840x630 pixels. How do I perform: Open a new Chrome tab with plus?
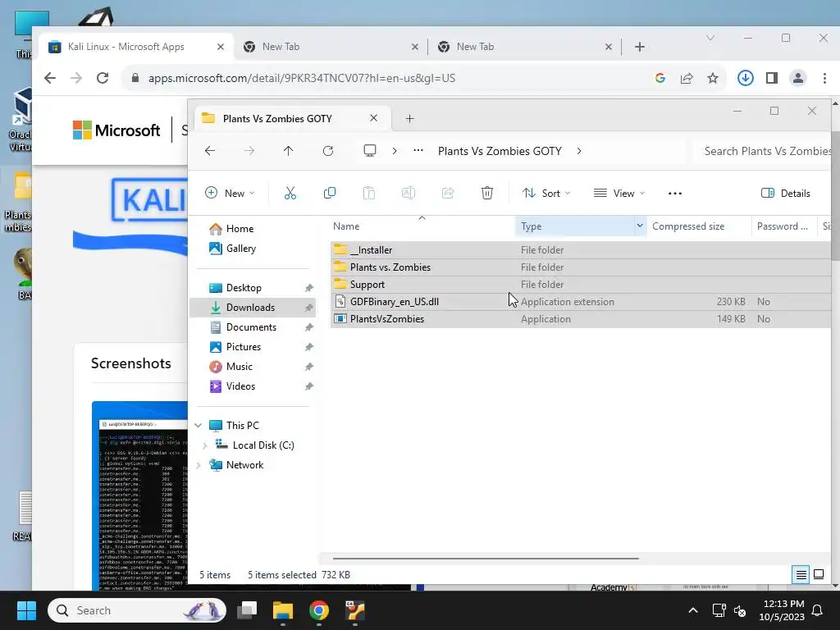(640, 47)
